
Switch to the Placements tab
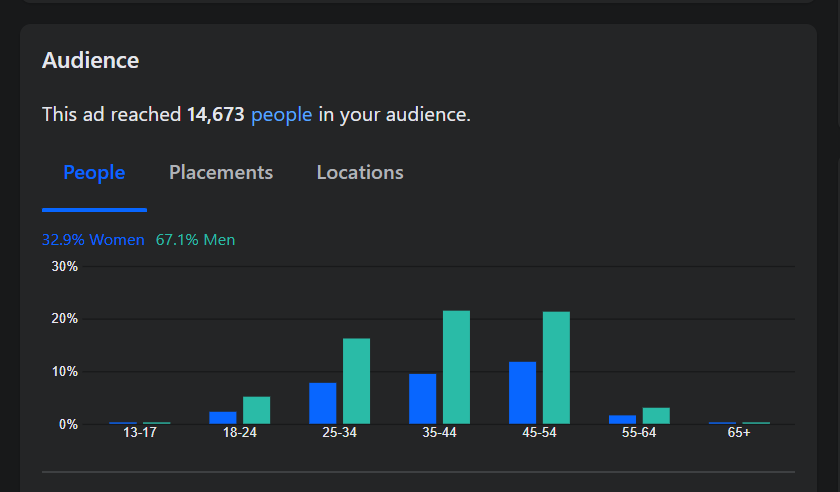[x=221, y=173]
